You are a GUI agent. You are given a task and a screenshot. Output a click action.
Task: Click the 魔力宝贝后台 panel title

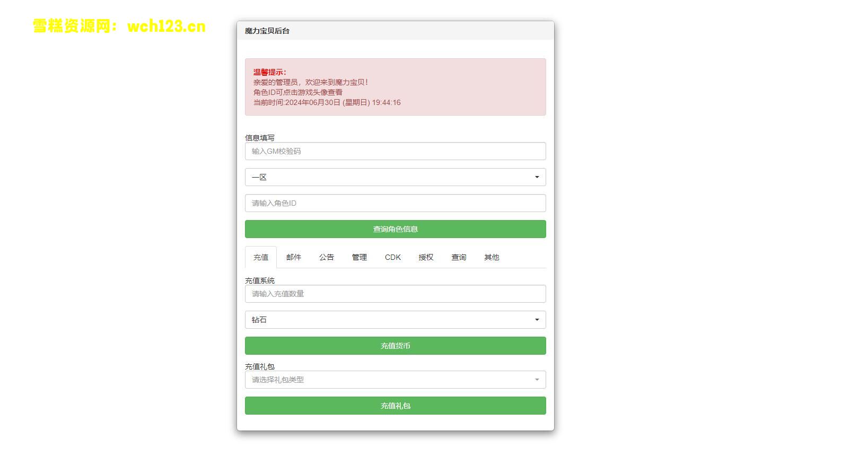[267, 31]
